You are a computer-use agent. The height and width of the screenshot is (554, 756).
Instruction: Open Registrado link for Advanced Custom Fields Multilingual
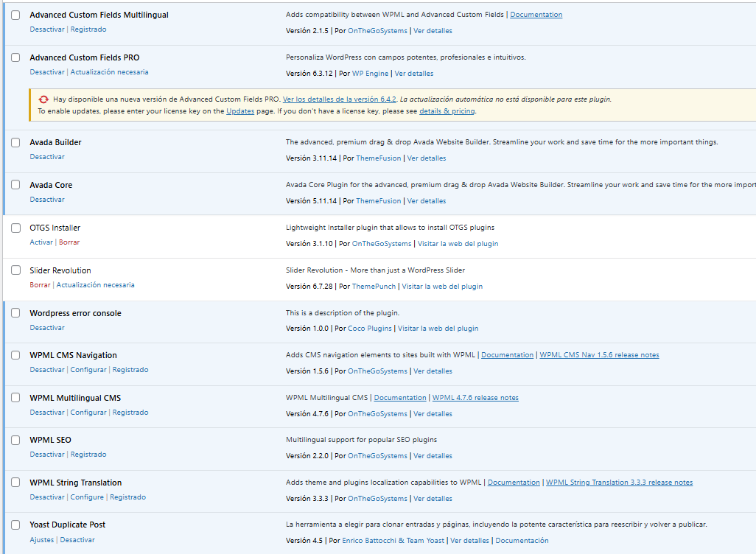pyautogui.click(x=88, y=29)
